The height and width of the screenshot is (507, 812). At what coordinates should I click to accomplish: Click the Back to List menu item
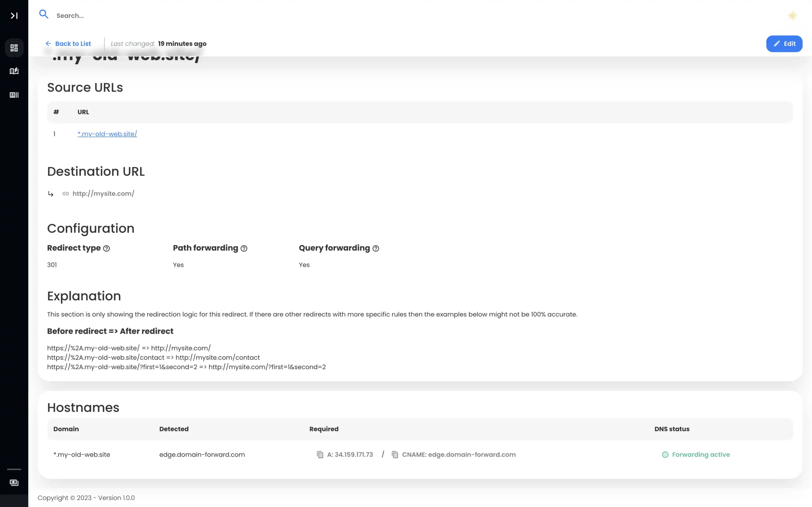[68, 43]
